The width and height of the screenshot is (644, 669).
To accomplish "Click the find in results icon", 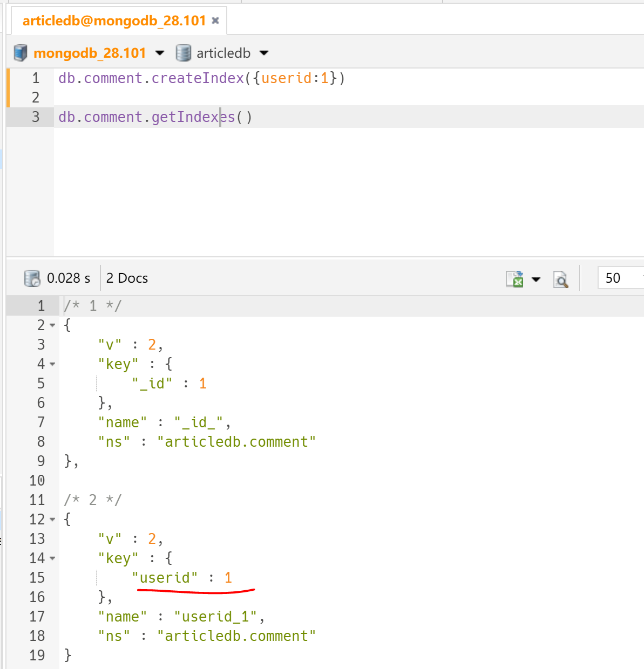I will [x=561, y=279].
